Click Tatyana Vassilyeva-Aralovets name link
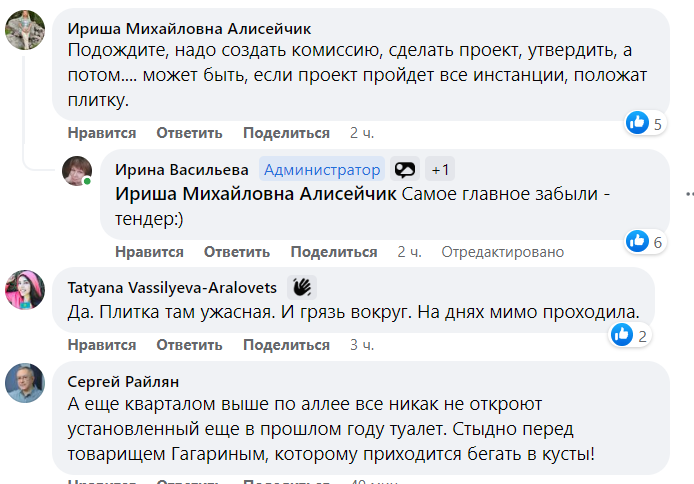694x484 pixels. coord(172,287)
